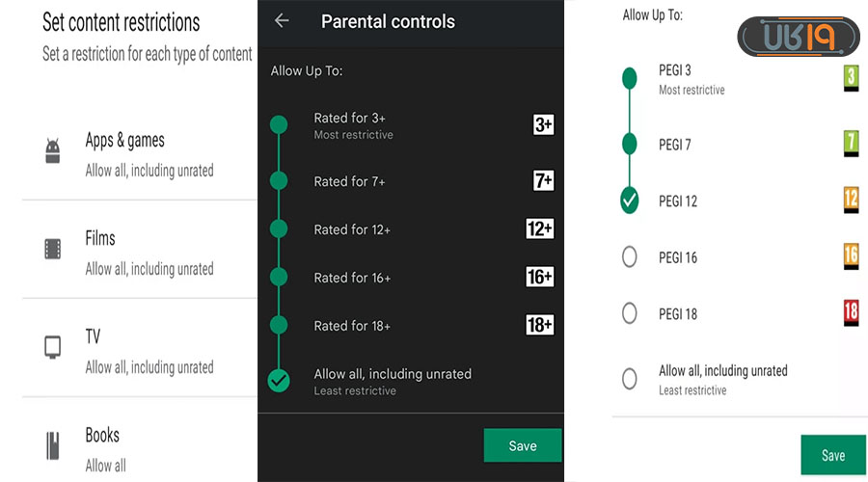Select the PEGI 18 radio button
This screenshot has height=482, width=868.
point(630,313)
